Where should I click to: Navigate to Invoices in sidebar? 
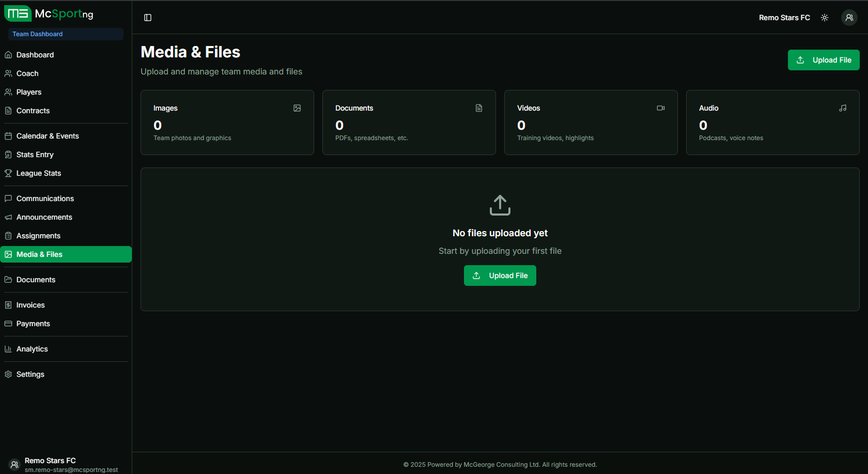click(30, 305)
